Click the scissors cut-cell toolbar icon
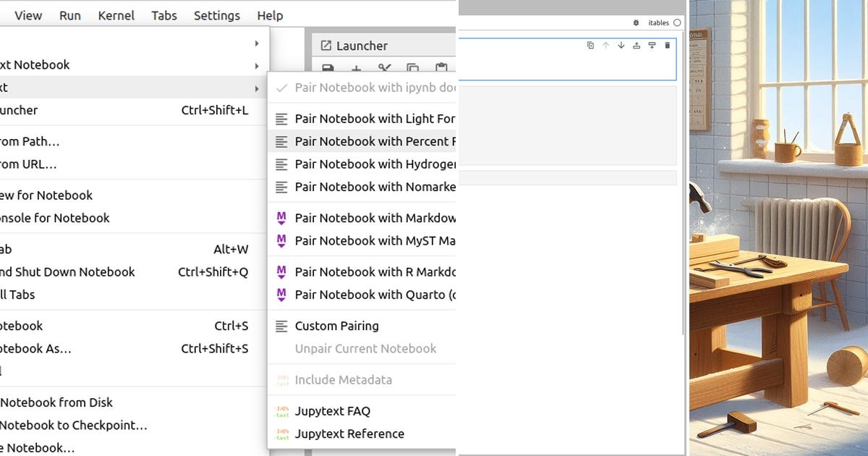 [384, 69]
